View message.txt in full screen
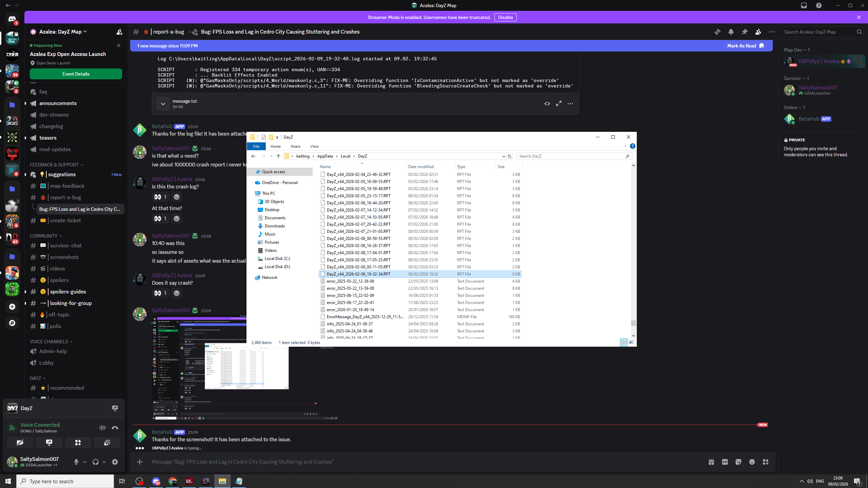 [558, 104]
